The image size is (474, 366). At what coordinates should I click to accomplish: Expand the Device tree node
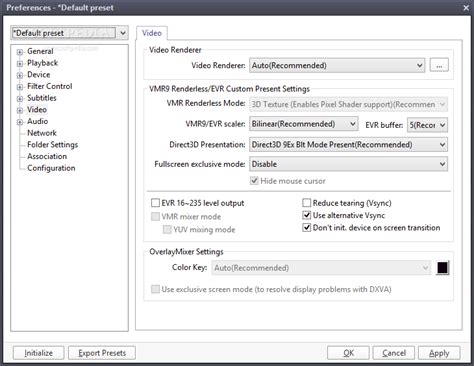[20, 75]
